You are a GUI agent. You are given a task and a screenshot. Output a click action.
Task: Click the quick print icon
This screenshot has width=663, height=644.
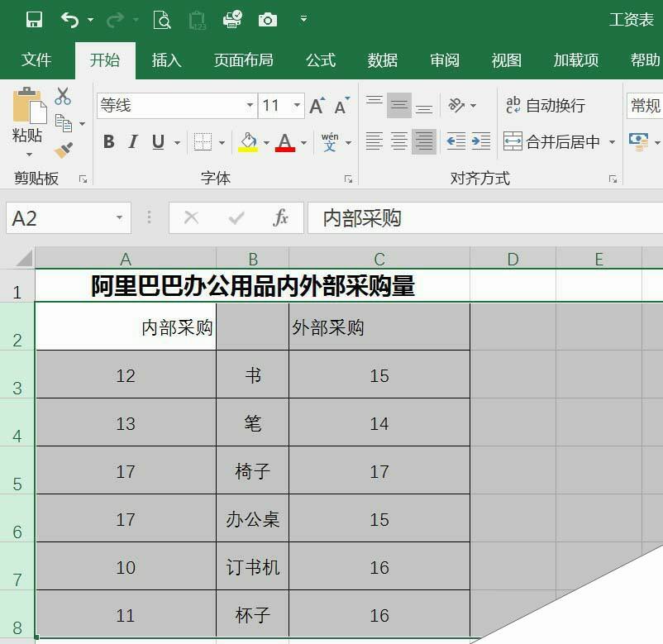tap(232, 20)
